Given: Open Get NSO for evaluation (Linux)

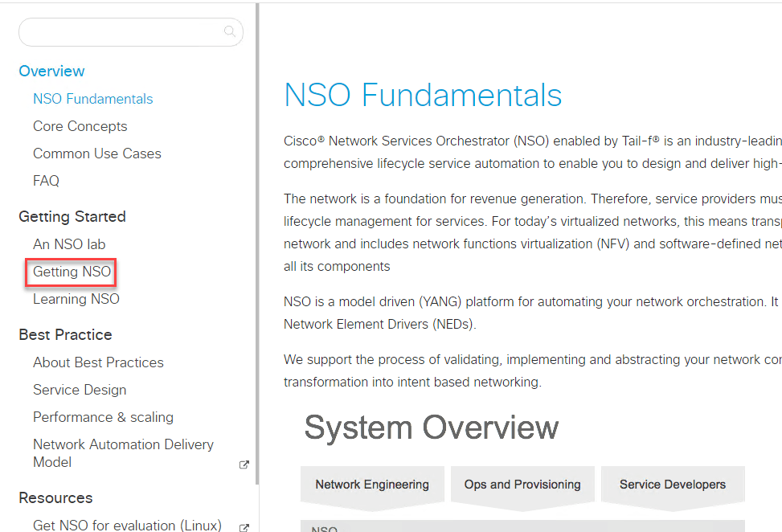Looking at the screenshot, I should pos(127,526).
